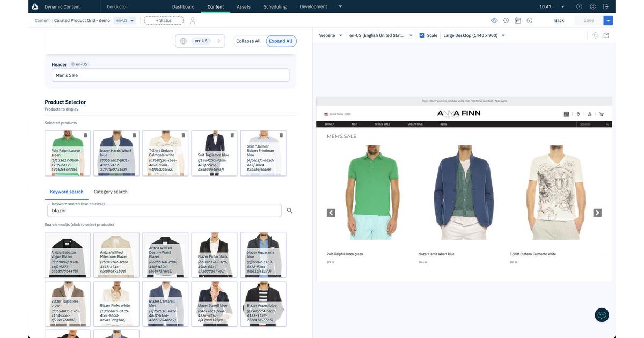
Task: Click the Header text field Men's Sale
Action: click(170, 75)
